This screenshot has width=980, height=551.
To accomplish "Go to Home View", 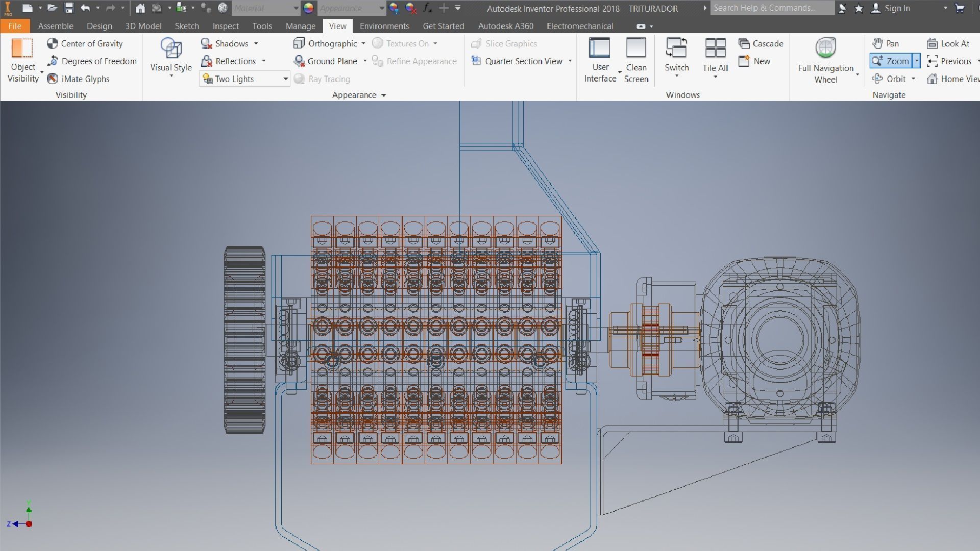I will point(952,79).
